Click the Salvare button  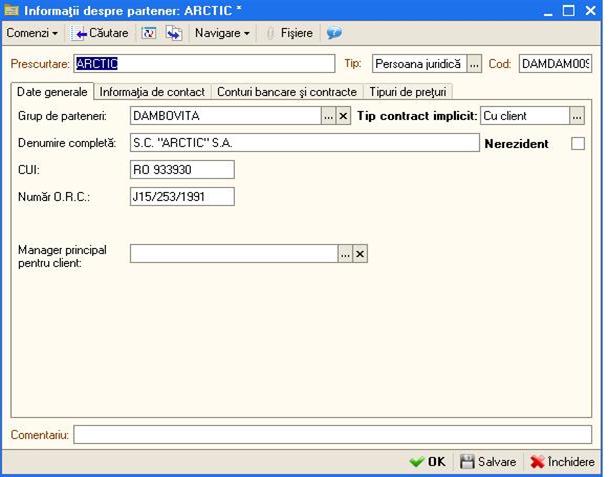pos(488,461)
